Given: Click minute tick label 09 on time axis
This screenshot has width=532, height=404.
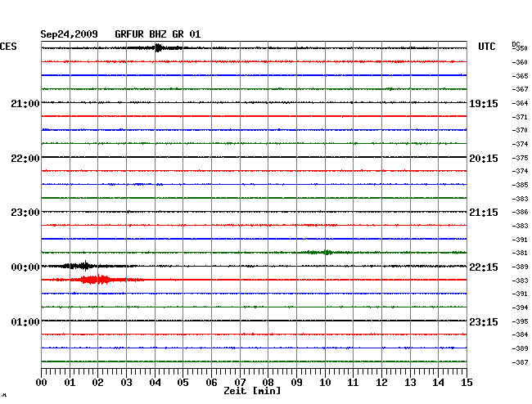Looking at the screenshot, I should 296,382.
